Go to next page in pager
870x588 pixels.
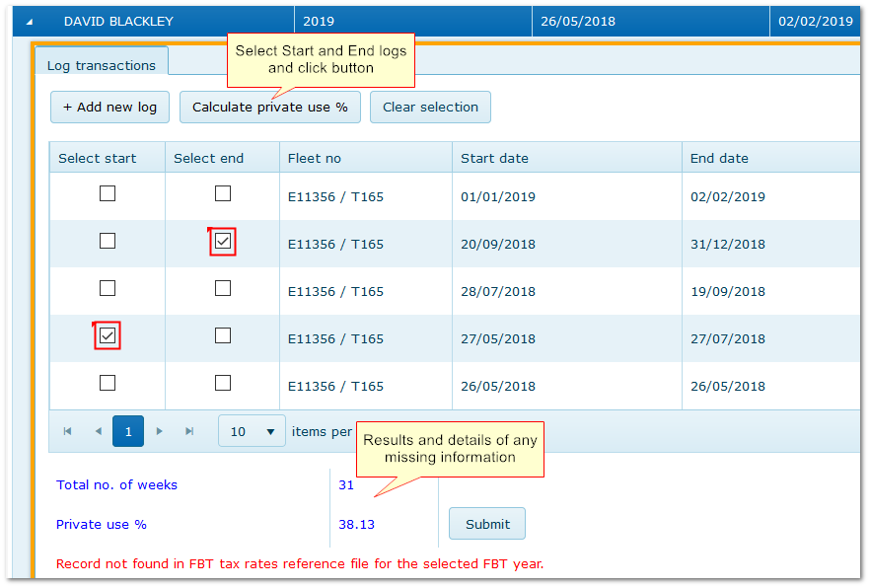pos(159,431)
